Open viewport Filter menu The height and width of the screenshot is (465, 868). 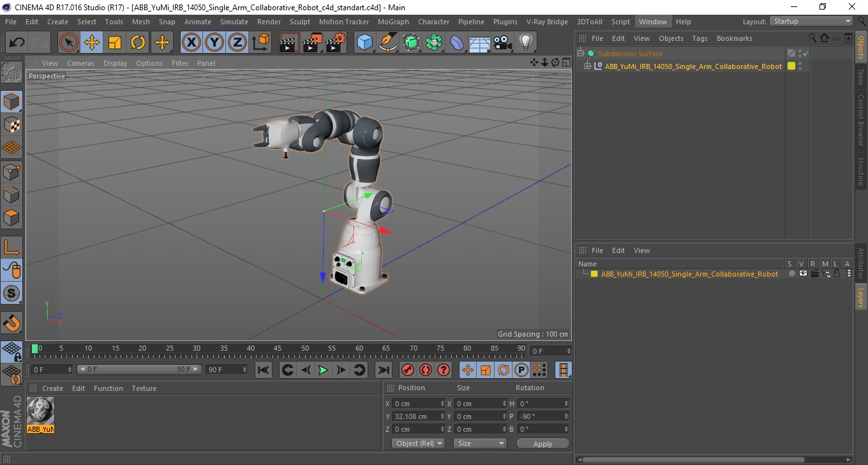pos(180,63)
